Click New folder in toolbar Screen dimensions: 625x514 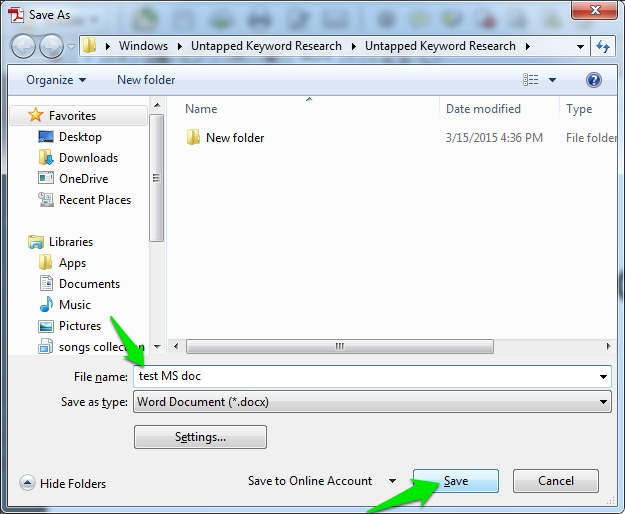[x=146, y=80]
